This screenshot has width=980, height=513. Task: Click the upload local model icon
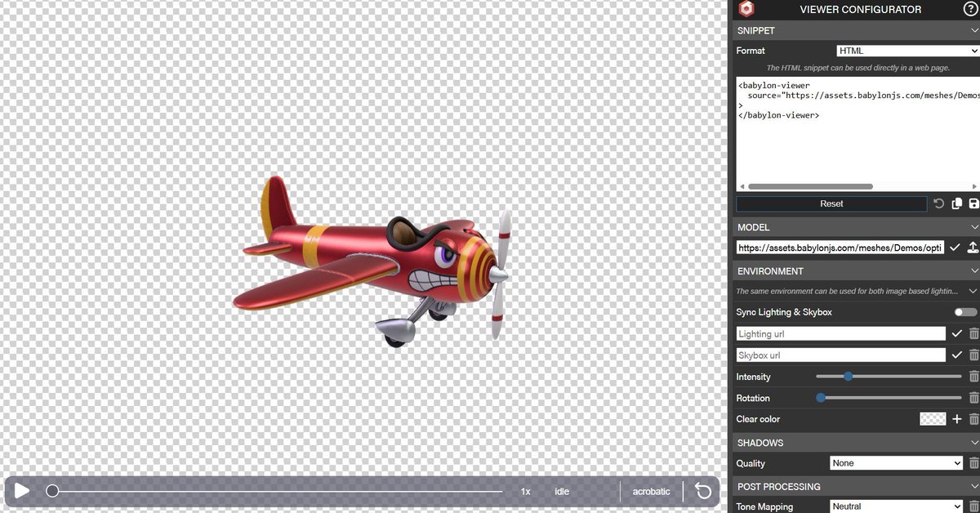pyautogui.click(x=973, y=248)
